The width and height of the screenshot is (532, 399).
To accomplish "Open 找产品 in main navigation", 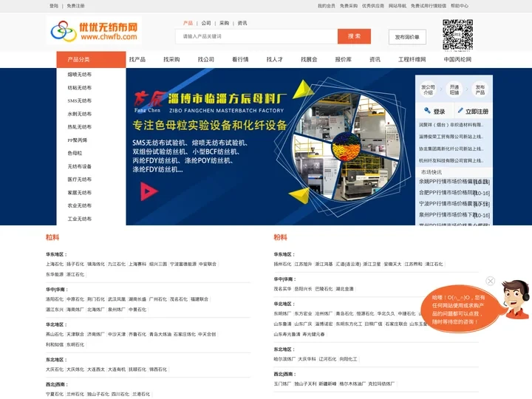I will point(137,59).
